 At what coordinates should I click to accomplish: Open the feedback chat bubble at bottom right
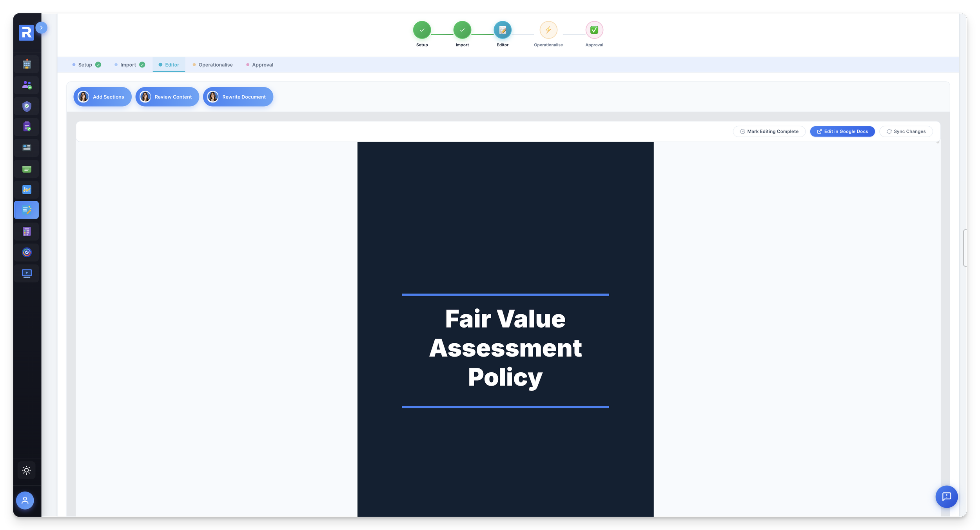tap(947, 497)
